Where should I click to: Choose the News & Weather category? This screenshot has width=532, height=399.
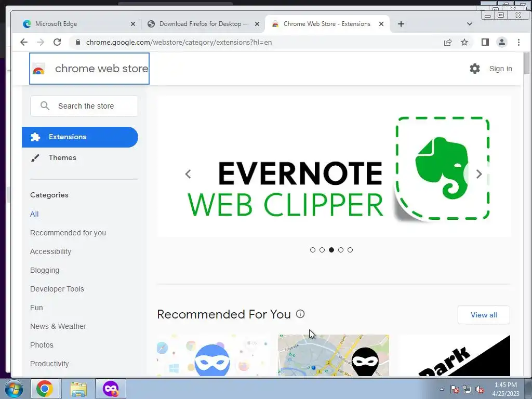tap(58, 326)
